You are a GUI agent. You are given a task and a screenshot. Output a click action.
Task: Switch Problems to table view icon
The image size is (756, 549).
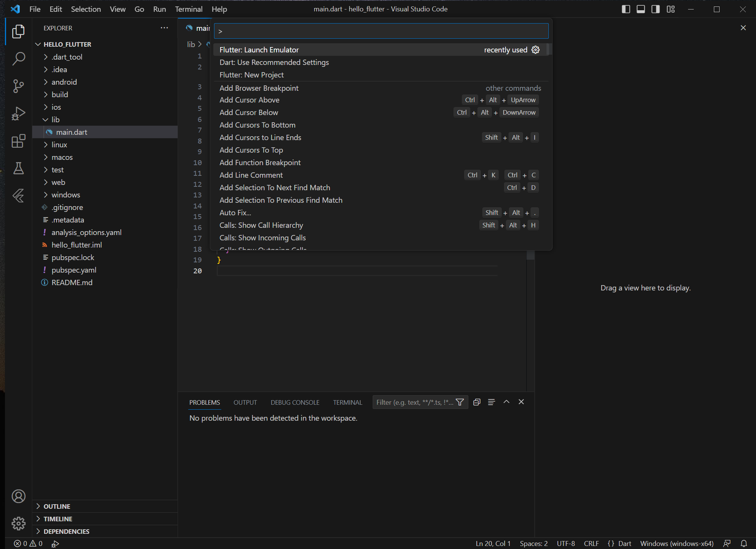[x=491, y=402]
